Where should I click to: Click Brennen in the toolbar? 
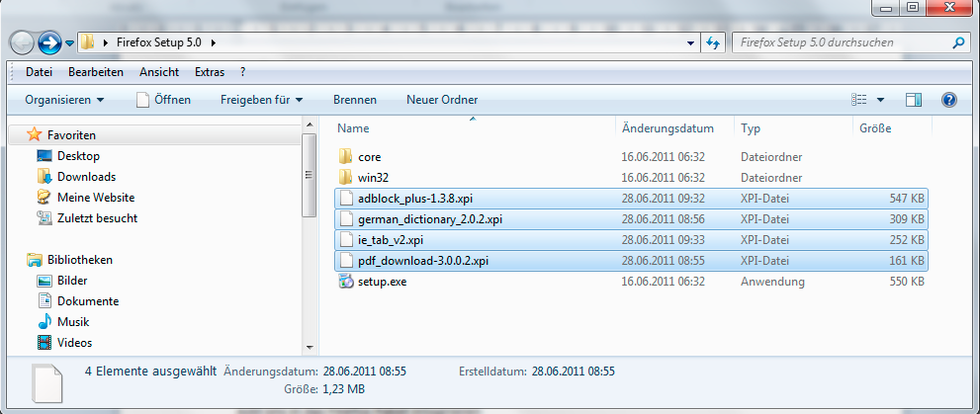click(355, 100)
